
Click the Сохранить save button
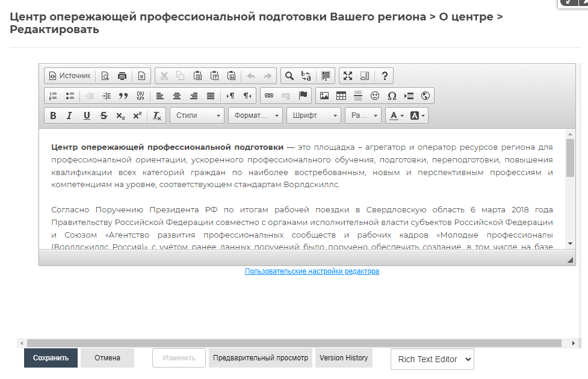click(x=51, y=358)
